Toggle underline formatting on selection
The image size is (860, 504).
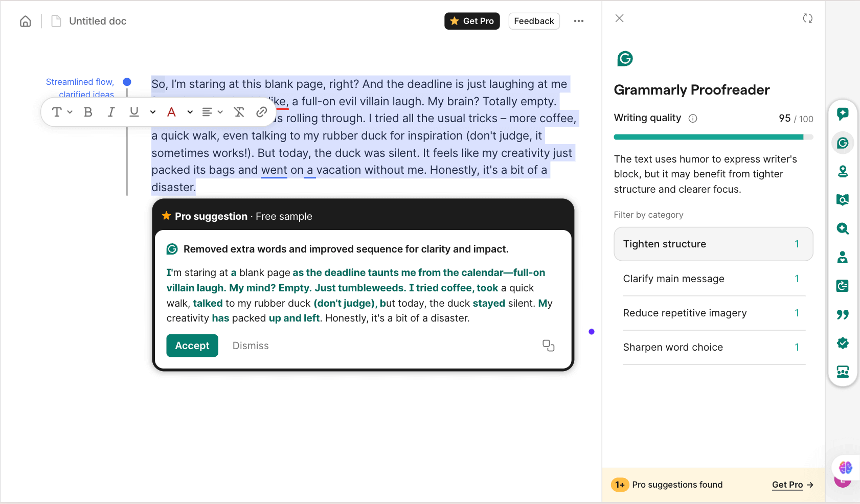134,112
